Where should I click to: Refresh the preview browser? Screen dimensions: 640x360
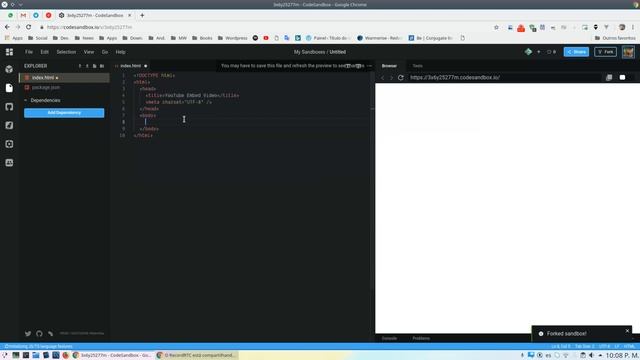click(401, 78)
